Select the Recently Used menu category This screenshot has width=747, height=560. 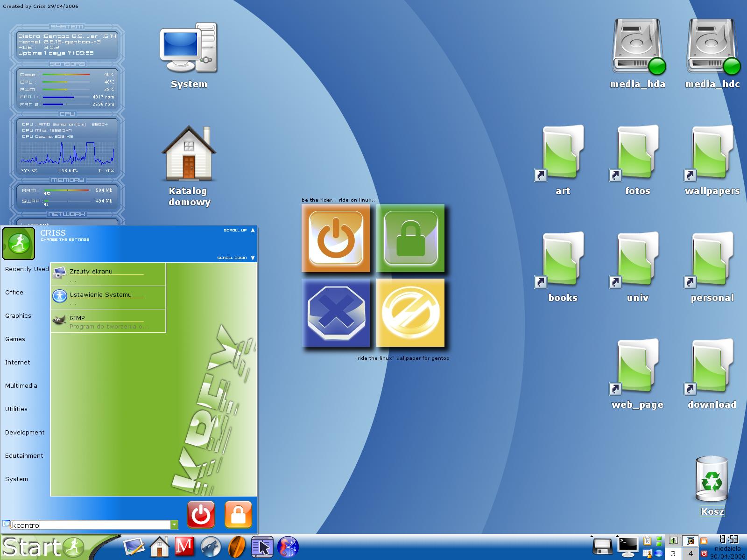click(27, 269)
